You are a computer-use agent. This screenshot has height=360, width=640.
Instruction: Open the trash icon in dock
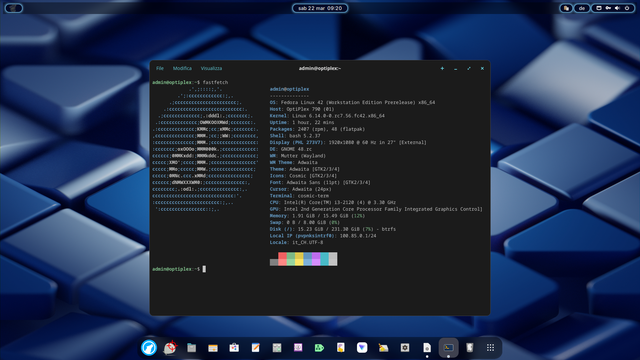tap(469, 348)
